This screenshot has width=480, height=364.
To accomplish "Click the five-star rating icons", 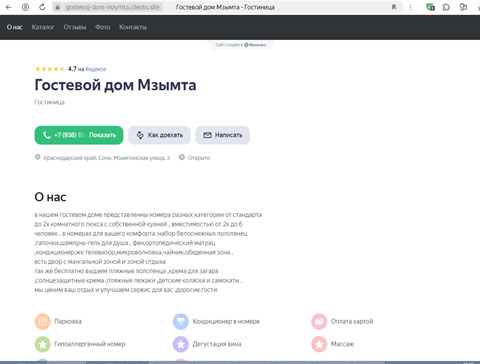I will tap(49, 69).
